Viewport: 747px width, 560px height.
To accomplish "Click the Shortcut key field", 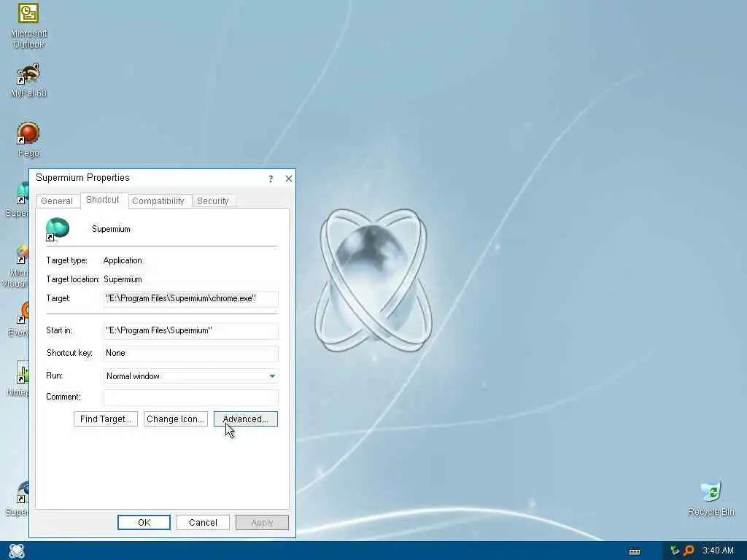I will [x=190, y=354].
